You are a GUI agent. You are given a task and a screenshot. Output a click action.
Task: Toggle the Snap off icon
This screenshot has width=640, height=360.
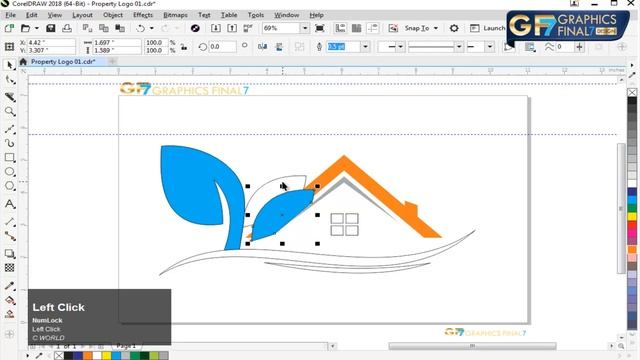393,28
